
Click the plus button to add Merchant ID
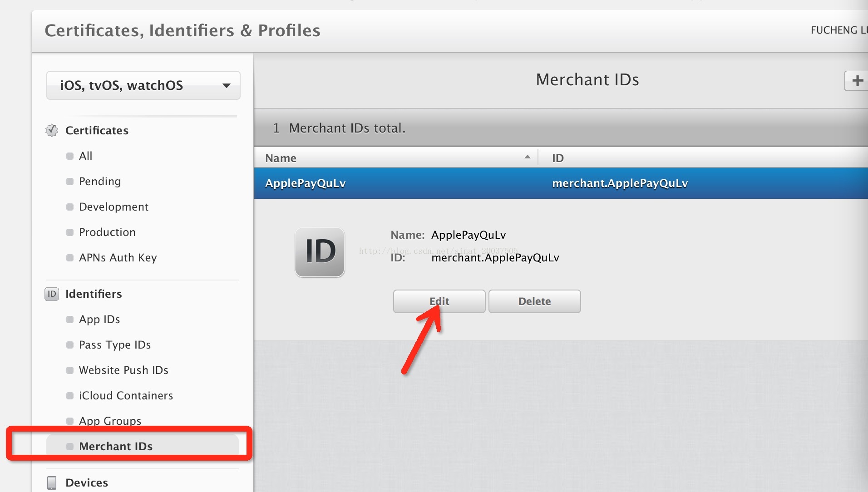857,81
